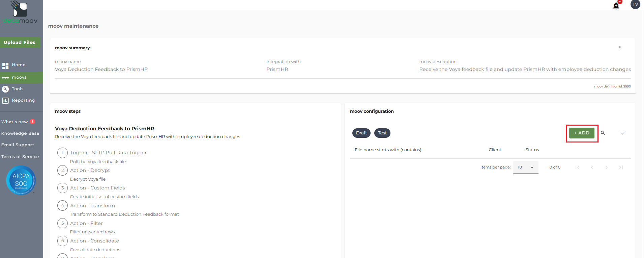Click the '0 of 0' pagination text

coord(555,167)
